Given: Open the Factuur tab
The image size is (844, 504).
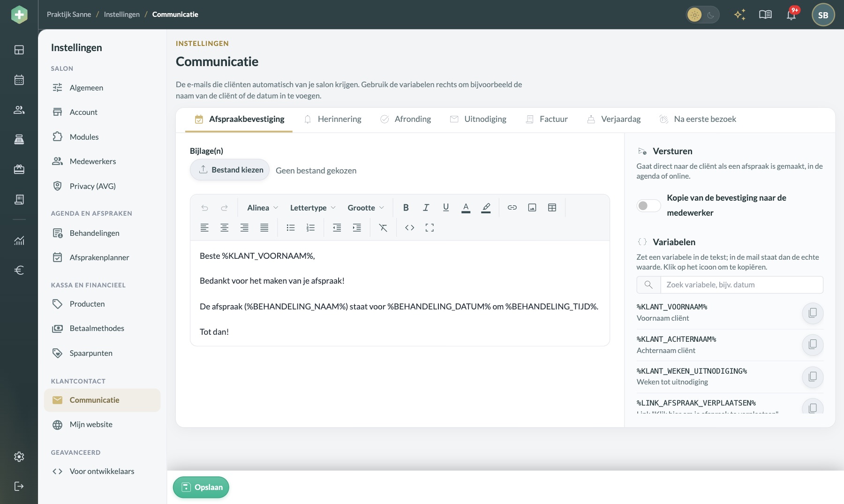Looking at the screenshot, I should pos(547,119).
